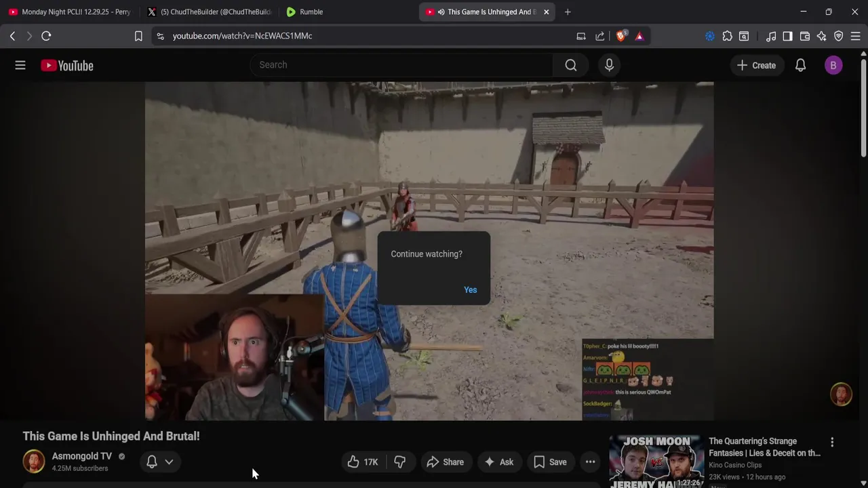
Task: Open the Brave Wallet icon
Action: point(805,36)
